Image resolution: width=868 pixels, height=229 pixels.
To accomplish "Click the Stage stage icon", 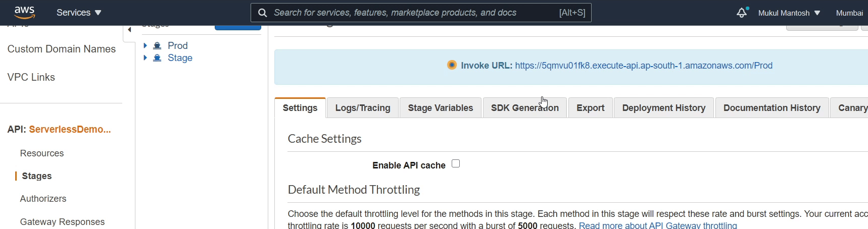I will click(157, 58).
